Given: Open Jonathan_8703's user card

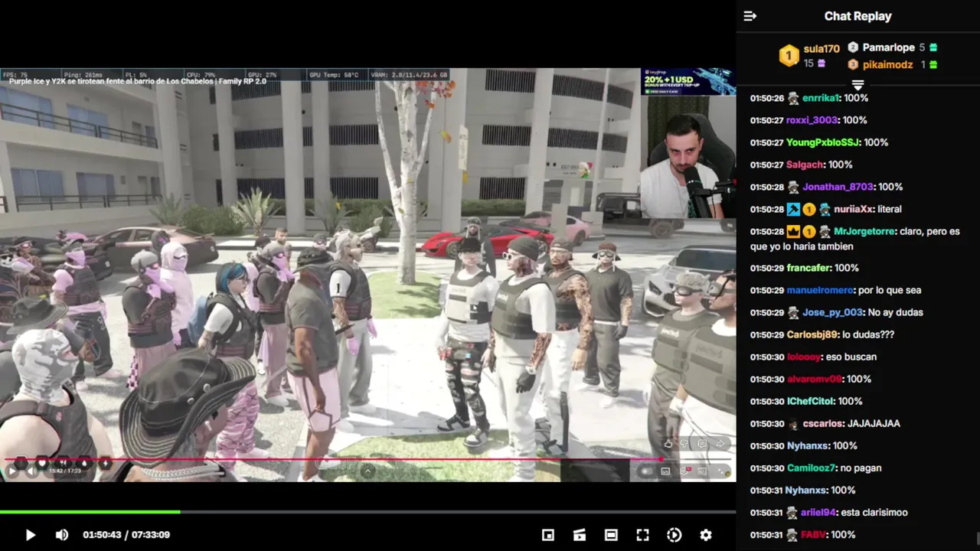Looking at the screenshot, I should click(x=838, y=187).
